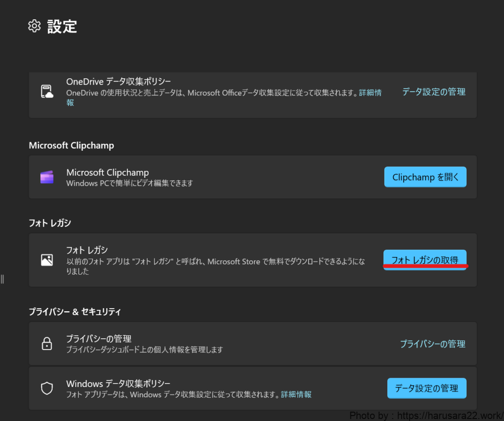This screenshot has height=421, width=504.
Task: Click the 設定 page title
Action: (x=62, y=26)
